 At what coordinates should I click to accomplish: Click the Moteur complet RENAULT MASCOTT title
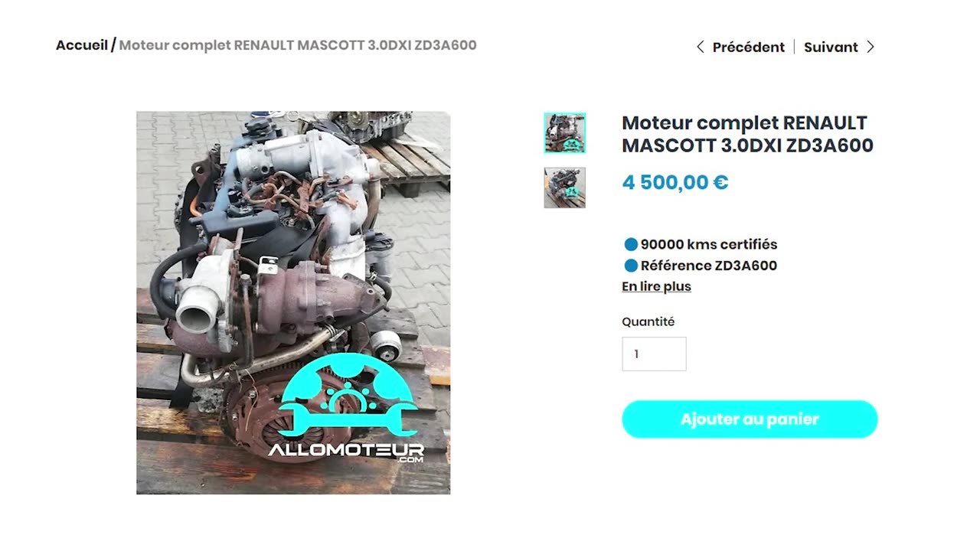(x=747, y=134)
